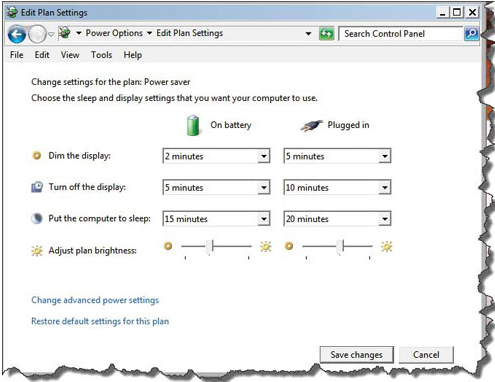The height and width of the screenshot is (382, 495).
Task: Open the File menu
Action: tap(17, 55)
